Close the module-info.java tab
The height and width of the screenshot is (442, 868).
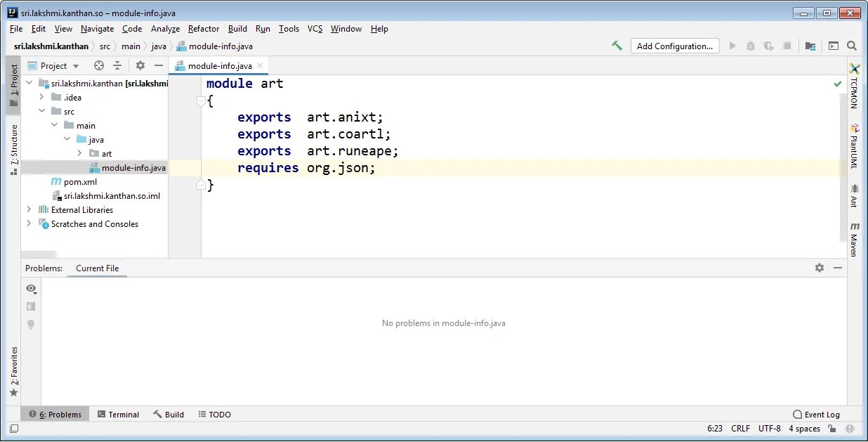[261, 65]
